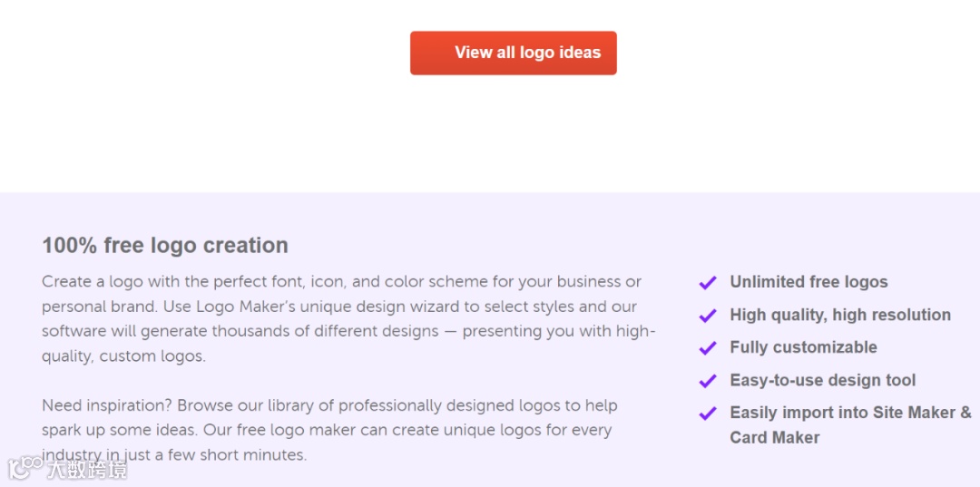The width and height of the screenshot is (980, 487).
Task: Click the Card Maker text line
Action: (774, 437)
